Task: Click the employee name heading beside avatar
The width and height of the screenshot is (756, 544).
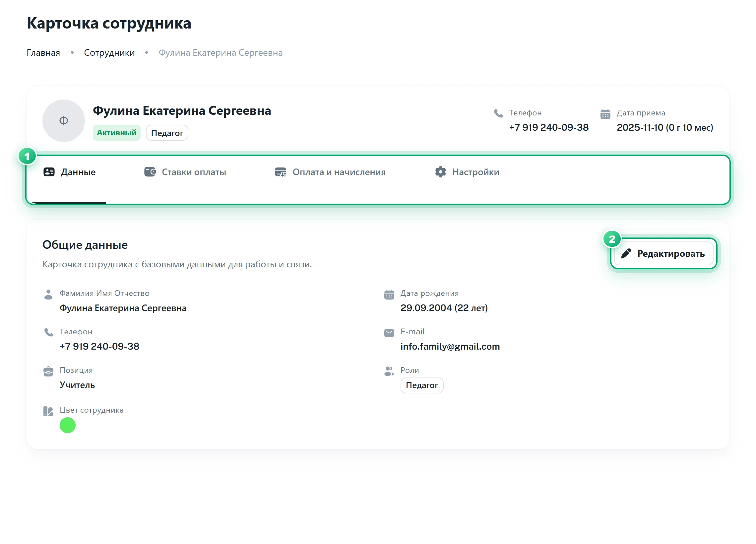Action: (x=182, y=111)
